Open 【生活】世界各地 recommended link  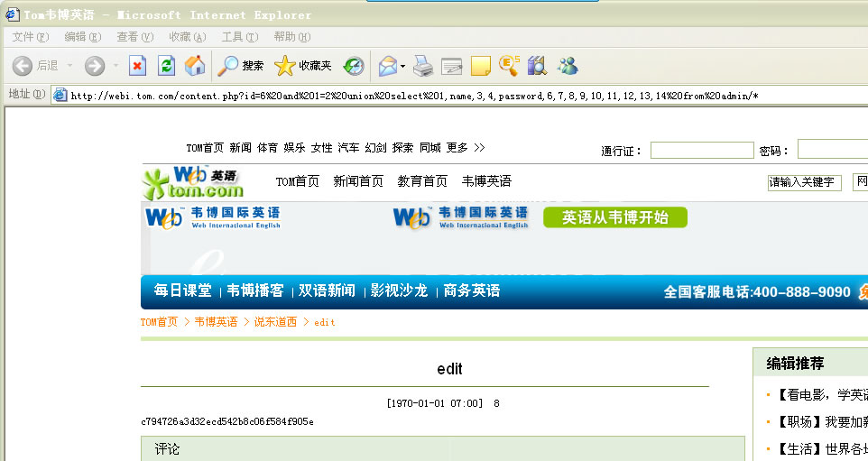(821, 449)
